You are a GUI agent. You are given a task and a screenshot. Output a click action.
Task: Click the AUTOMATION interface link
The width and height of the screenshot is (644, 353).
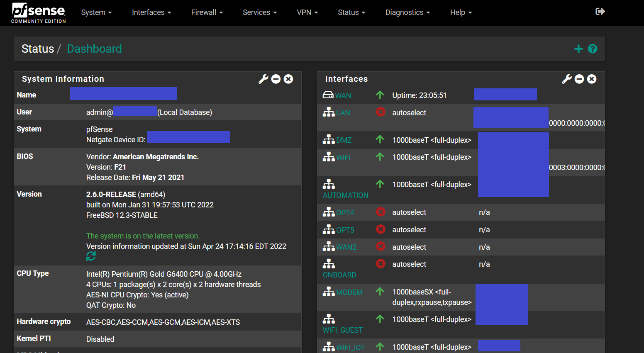point(346,195)
